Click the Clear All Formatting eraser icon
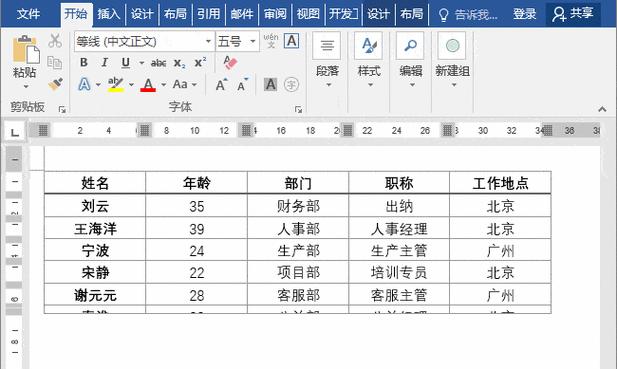 pyautogui.click(x=230, y=62)
